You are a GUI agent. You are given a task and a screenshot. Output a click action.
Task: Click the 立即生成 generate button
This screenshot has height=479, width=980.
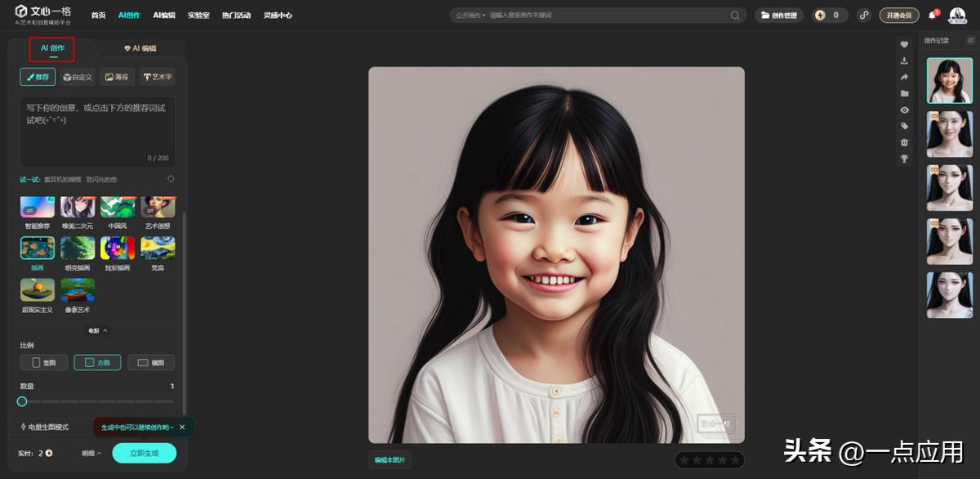[144, 453]
